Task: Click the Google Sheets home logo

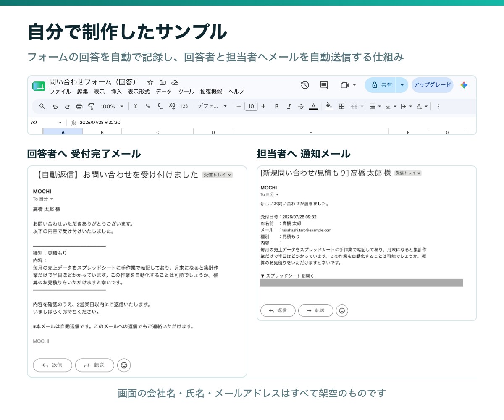Action: point(39,86)
